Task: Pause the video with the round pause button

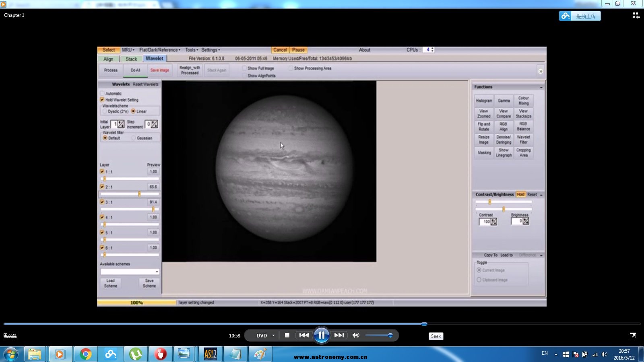Action: [322, 335]
